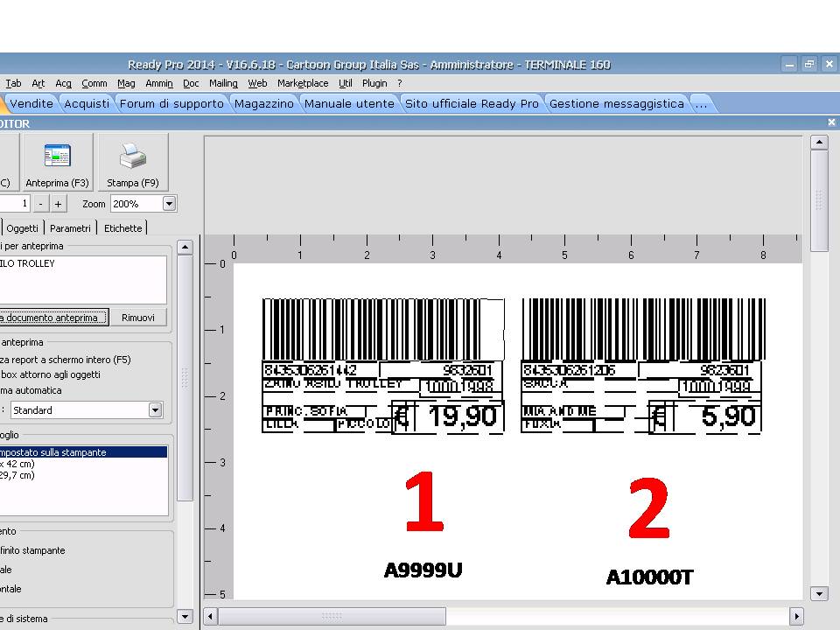Open the Util menu
This screenshot has height=630, width=840.
(x=346, y=83)
